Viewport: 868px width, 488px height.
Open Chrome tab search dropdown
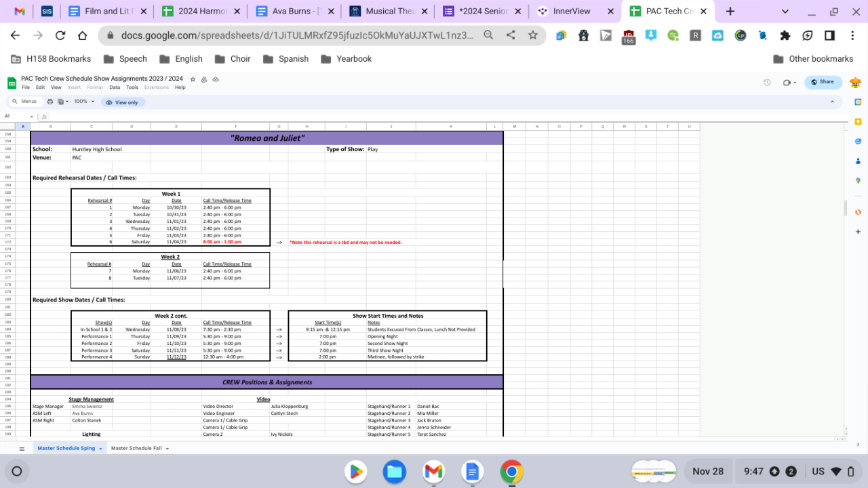[x=785, y=12]
